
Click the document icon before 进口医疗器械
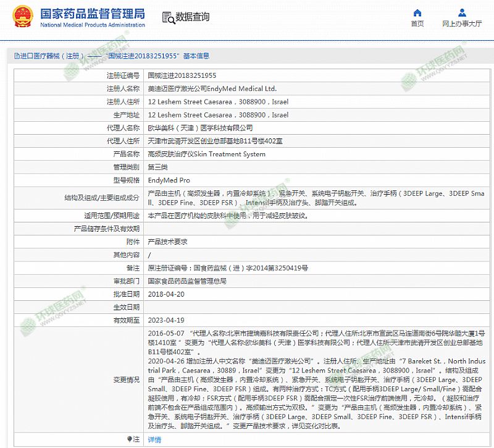click(x=7, y=56)
